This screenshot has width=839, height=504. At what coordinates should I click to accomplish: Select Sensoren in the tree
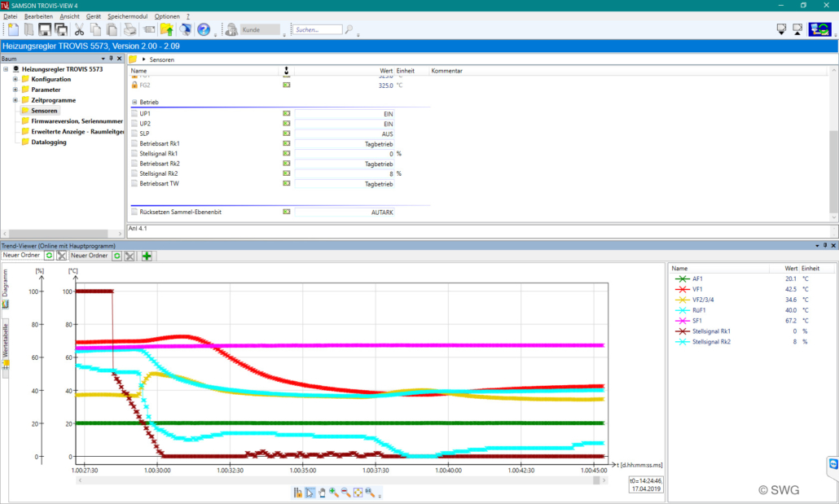click(44, 111)
